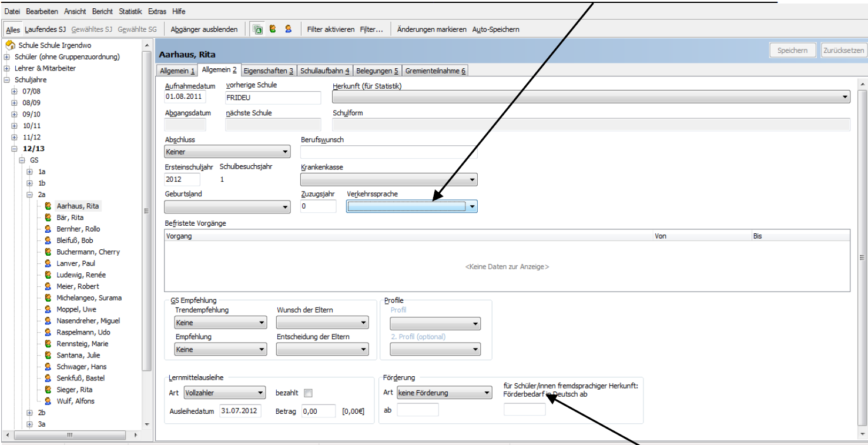Click the student icon next to Senkfuß, Bastel
This screenshot has height=445, width=868.
(x=48, y=378)
